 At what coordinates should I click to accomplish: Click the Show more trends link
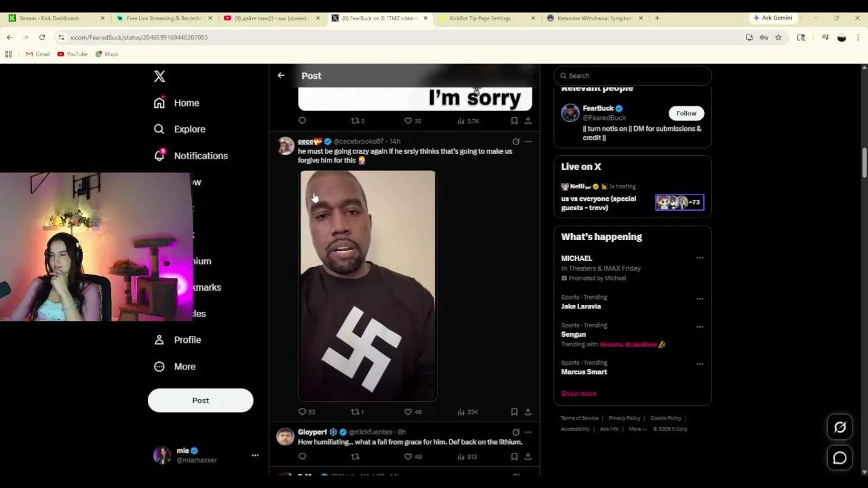pos(578,394)
